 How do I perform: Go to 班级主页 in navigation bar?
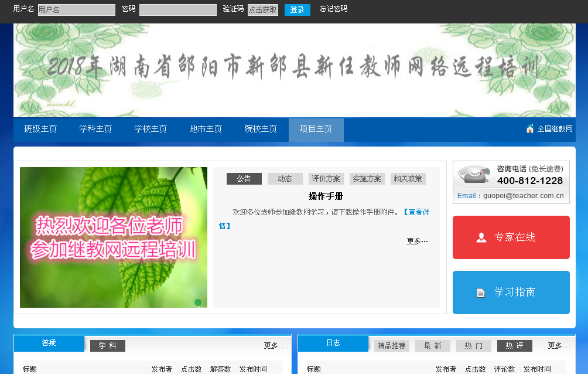pyautogui.click(x=40, y=129)
